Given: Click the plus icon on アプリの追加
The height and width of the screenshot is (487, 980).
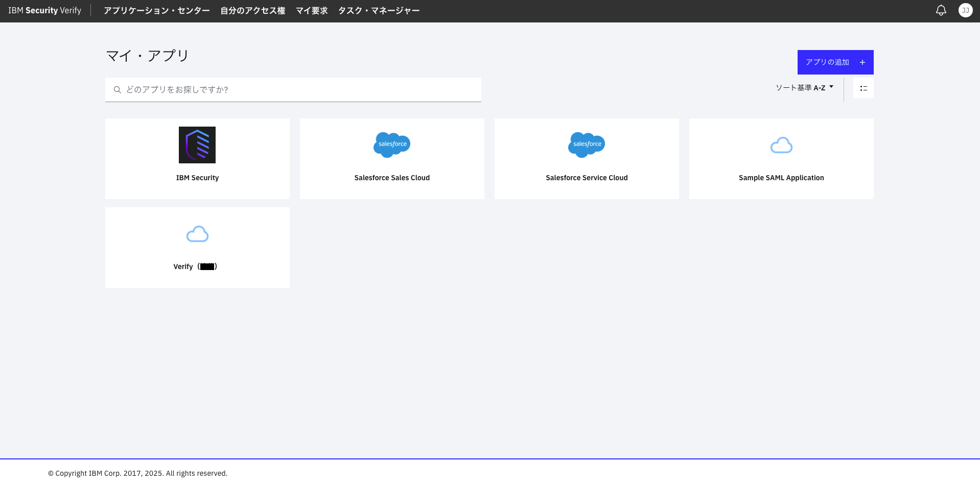Looking at the screenshot, I should (x=862, y=62).
